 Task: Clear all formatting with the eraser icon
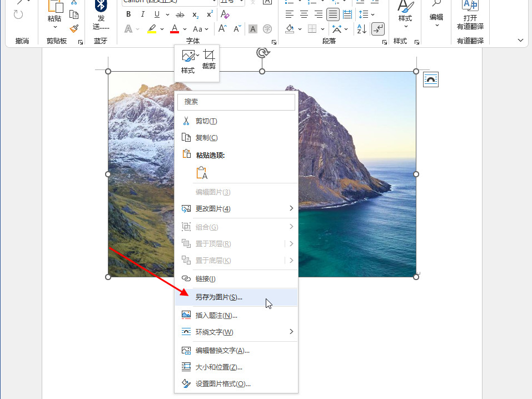225,14
